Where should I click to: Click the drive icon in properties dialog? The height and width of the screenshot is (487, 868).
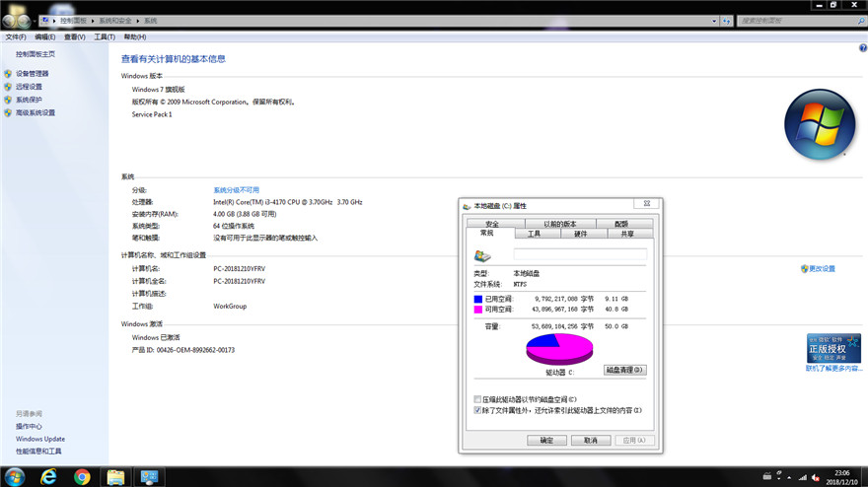[x=482, y=255]
